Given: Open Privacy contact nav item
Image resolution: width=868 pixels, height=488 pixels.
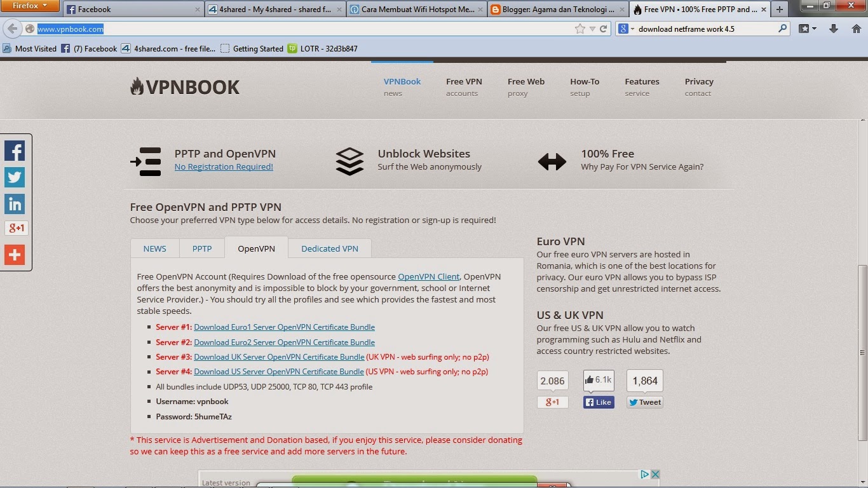Looking at the screenshot, I should click(699, 87).
